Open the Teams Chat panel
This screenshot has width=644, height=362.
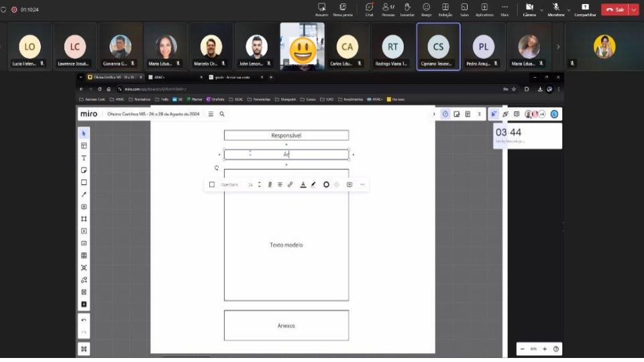coord(369,9)
